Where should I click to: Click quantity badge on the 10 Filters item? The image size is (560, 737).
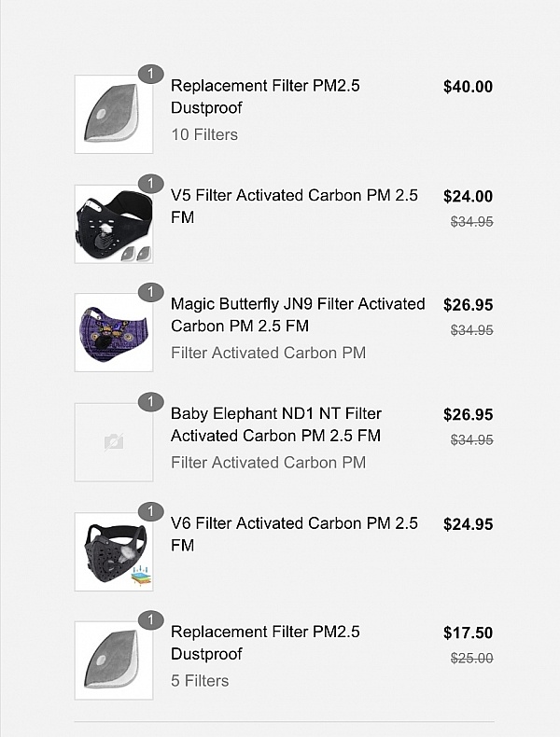coord(150,74)
